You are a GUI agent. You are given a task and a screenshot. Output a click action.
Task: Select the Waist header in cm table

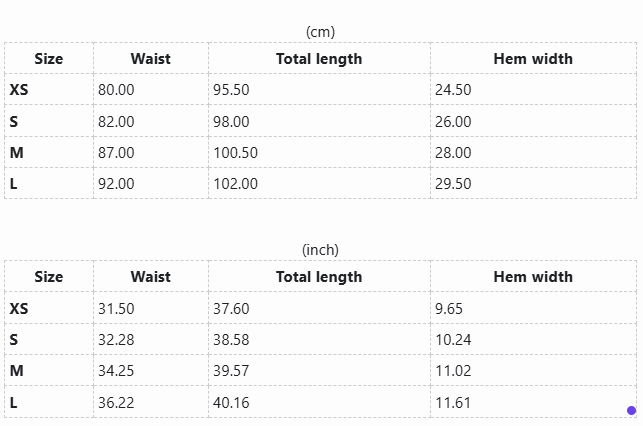pyautogui.click(x=150, y=59)
